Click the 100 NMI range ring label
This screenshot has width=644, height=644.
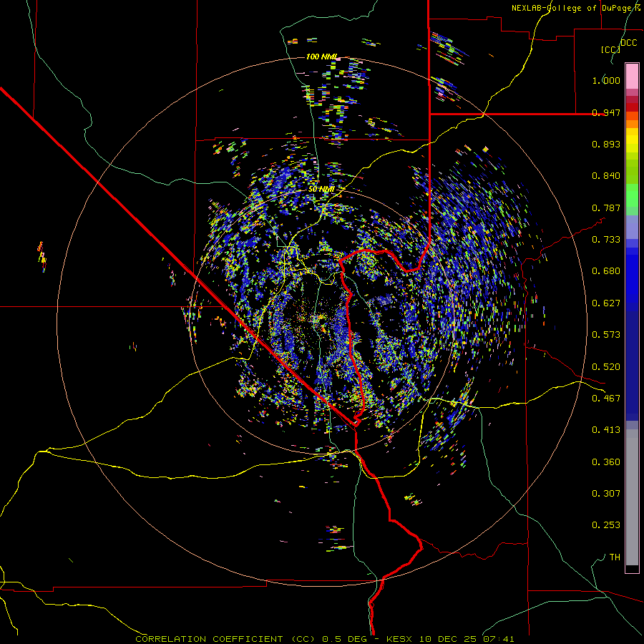point(322,57)
